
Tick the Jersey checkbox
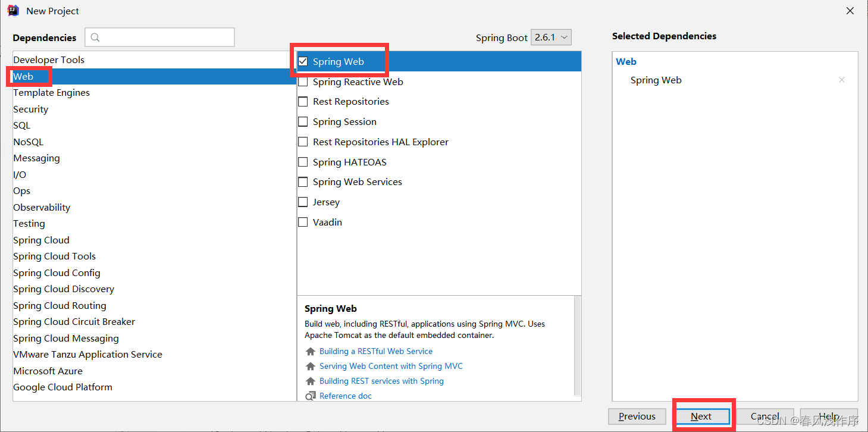303,202
